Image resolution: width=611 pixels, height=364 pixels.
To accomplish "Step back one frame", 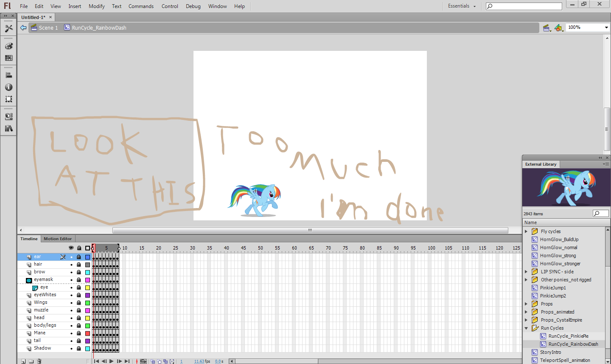I will pyautogui.click(x=104, y=361).
